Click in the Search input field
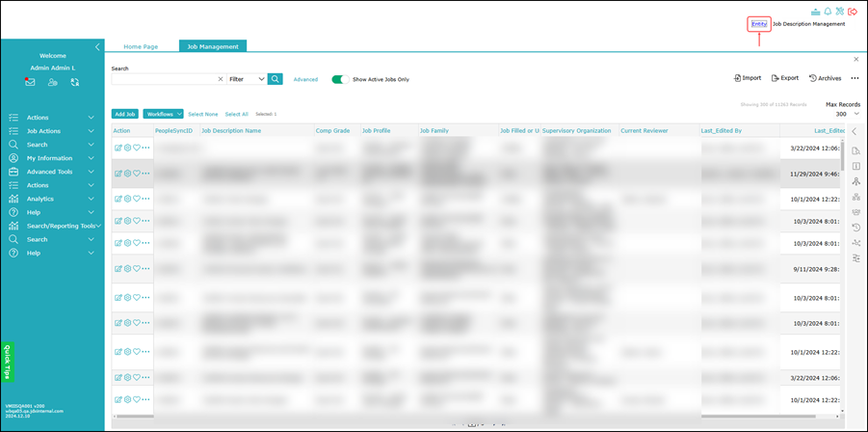The width and height of the screenshot is (868, 432). [x=164, y=79]
